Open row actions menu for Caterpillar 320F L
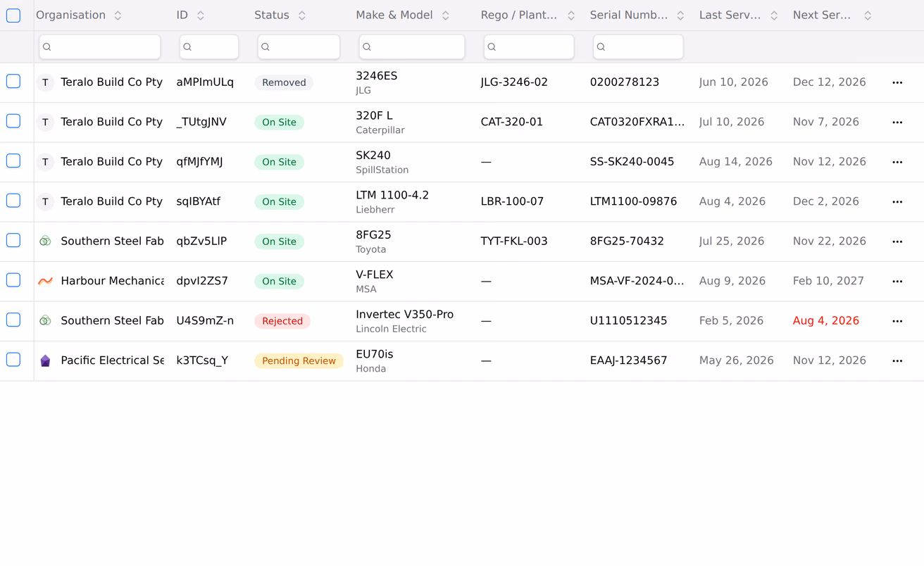 [x=897, y=122]
